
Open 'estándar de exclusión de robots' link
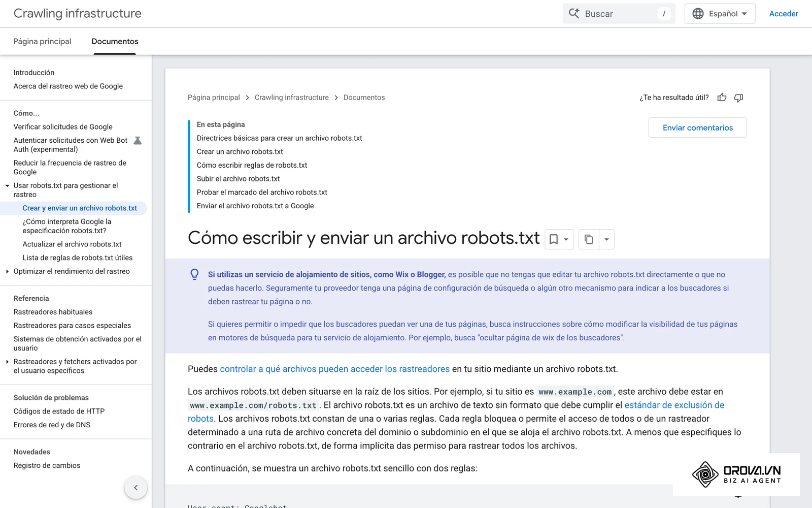[x=674, y=405]
